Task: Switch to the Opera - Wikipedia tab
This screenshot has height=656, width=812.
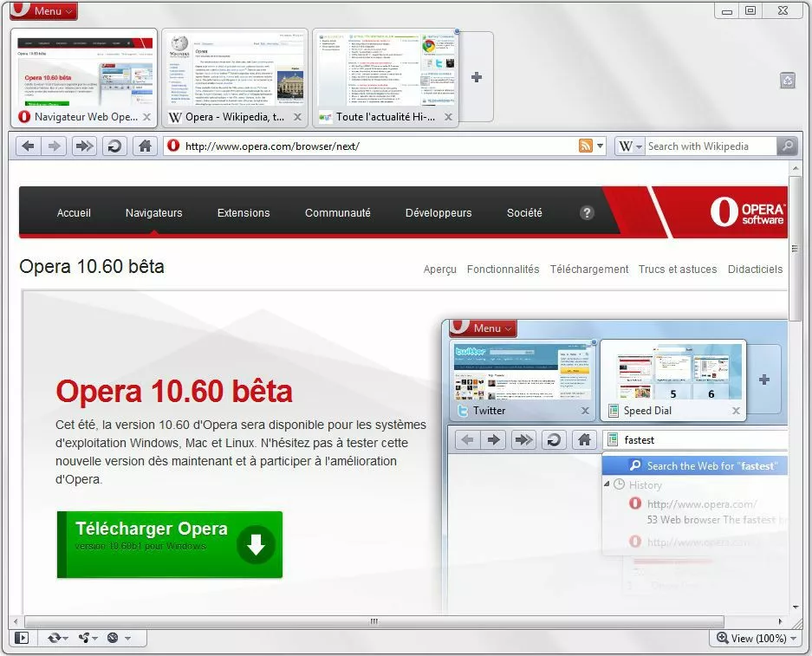Action: [x=234, y=116]
